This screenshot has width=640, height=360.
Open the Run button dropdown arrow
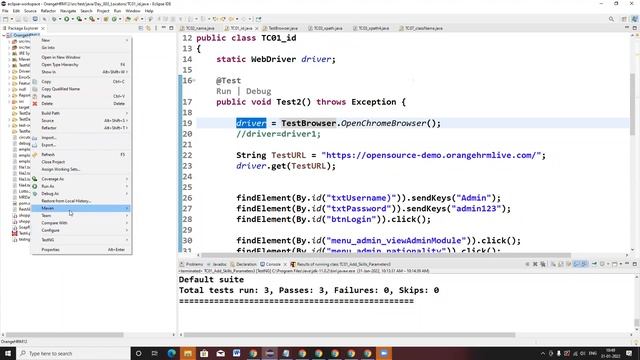(72, 19)
